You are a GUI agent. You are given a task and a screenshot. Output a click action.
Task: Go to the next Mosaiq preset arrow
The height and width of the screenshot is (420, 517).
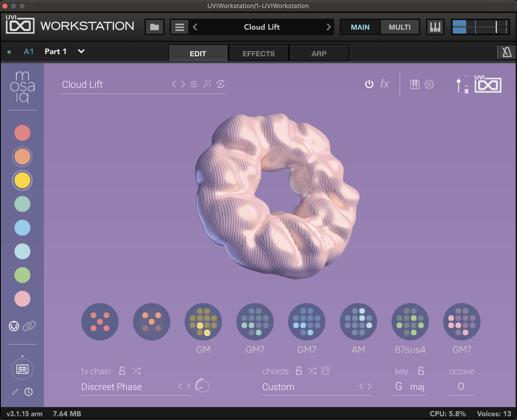click(183, 84)
